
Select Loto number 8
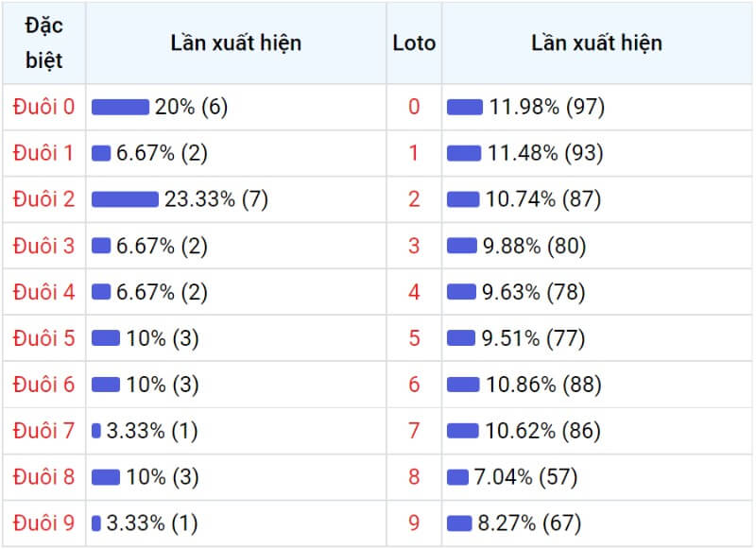click(414, 476)
